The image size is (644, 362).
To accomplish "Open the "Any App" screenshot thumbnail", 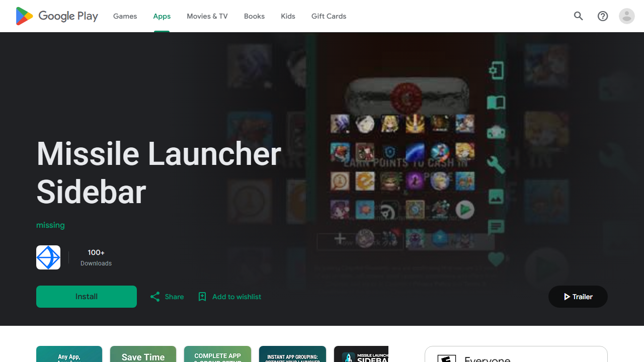I will tap(69, 354).
